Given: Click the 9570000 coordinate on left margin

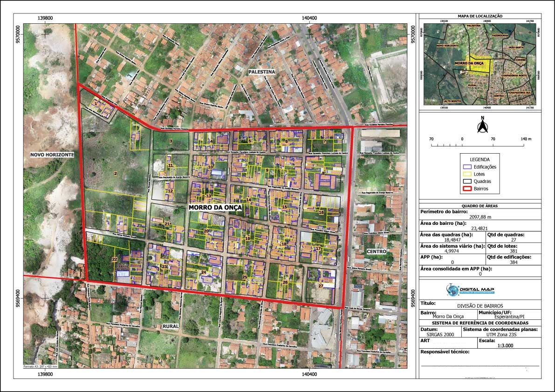Looking at the screenshot, I should tap(18, 34).
